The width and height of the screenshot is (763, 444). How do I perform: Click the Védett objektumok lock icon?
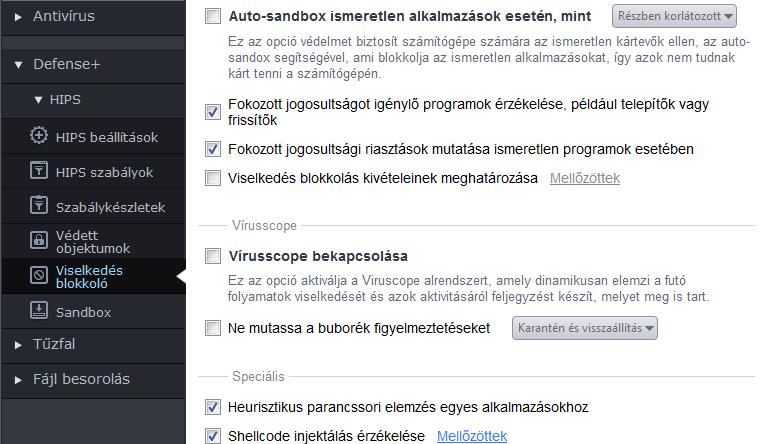click(x=39, y=240)
